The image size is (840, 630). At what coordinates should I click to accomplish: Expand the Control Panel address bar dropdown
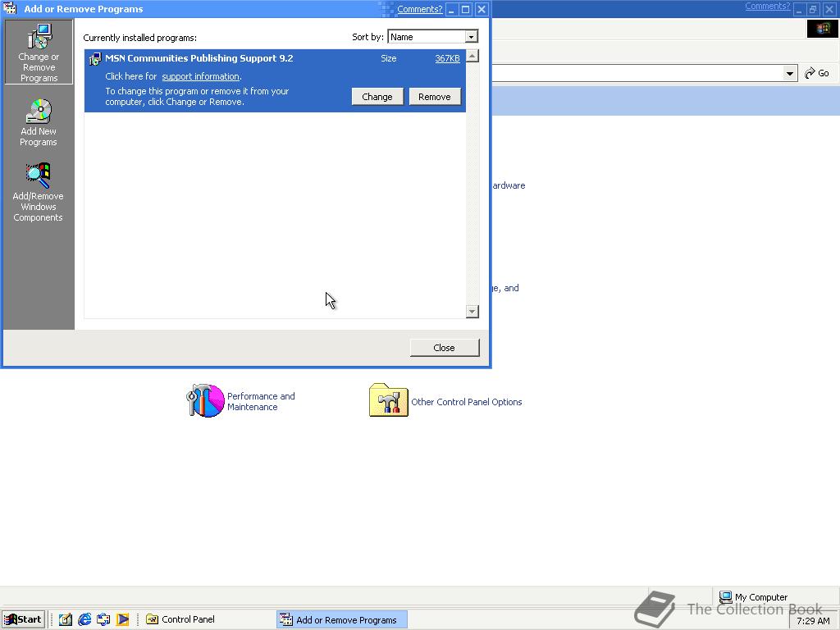coord(790,73)
